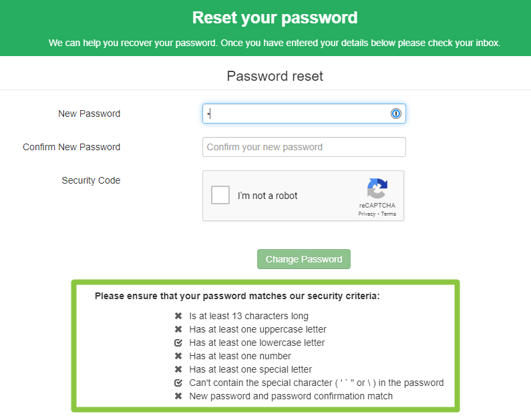Check the I'm not a robot box

point(220,195)
